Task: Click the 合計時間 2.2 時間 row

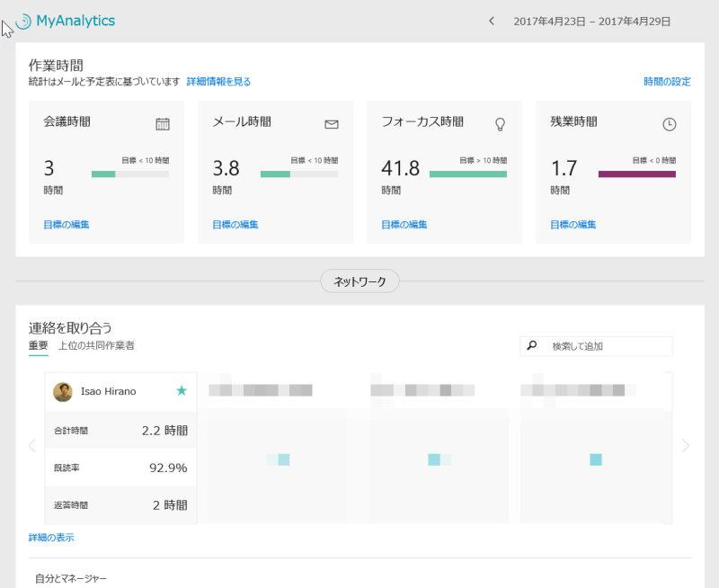Action: 121,431
